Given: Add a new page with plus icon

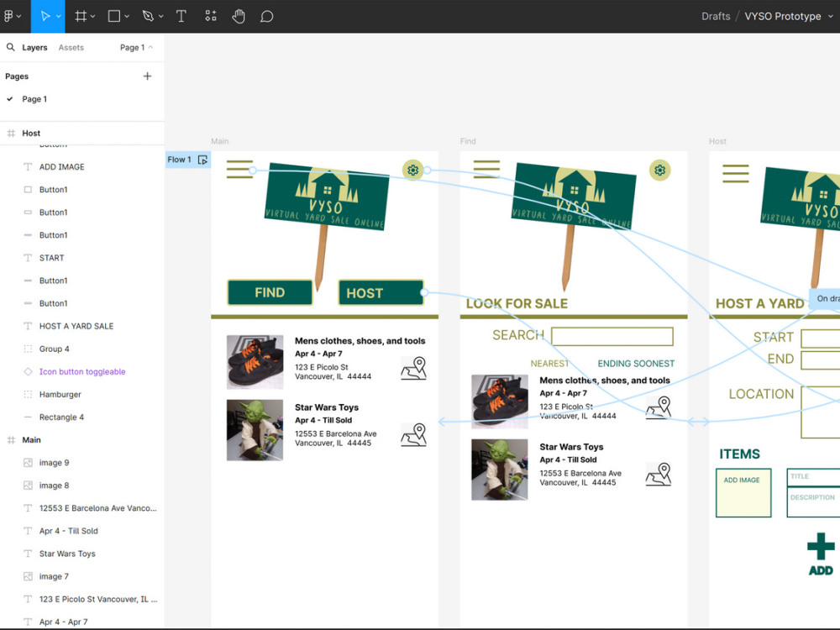Looking at the screenshot, I should (147, 76).
